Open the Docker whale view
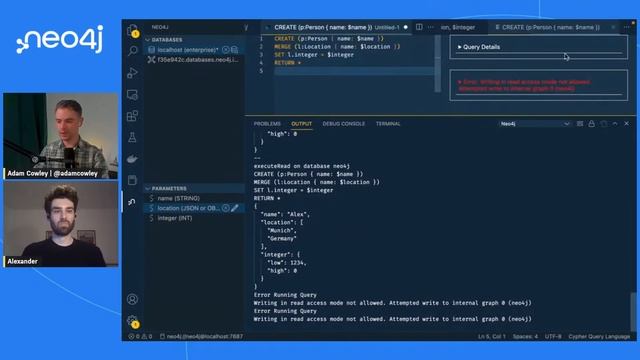640x360 pixels. coord(132,159)
